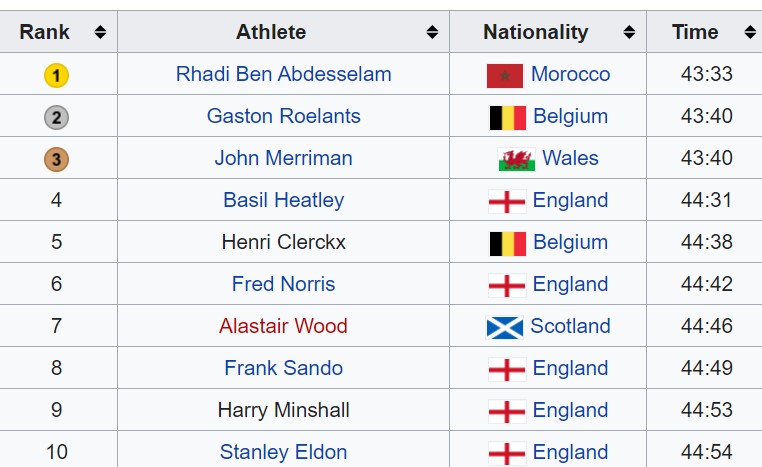Click the Scotland saltire flag icon
Image resolution: width=762 pixels, height=467 pixels.
[504, 327]
